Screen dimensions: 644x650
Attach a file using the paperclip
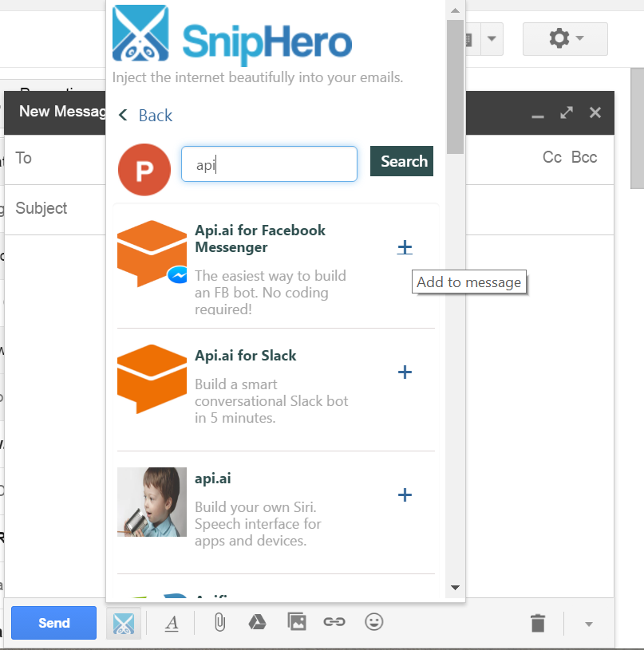click(219, 622)
